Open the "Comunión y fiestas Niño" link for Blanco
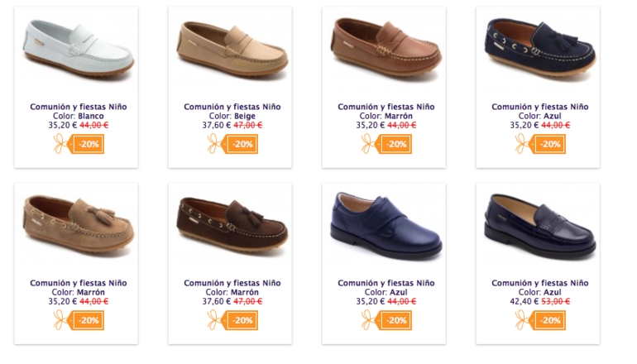The height and width of the screenshot is (364, 637). click(79, 107)
